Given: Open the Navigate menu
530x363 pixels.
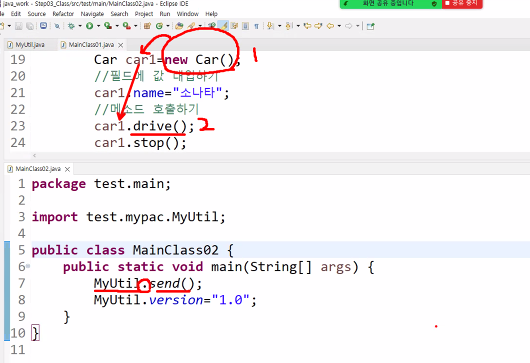Looking at the screenshot, I should 92,14.
